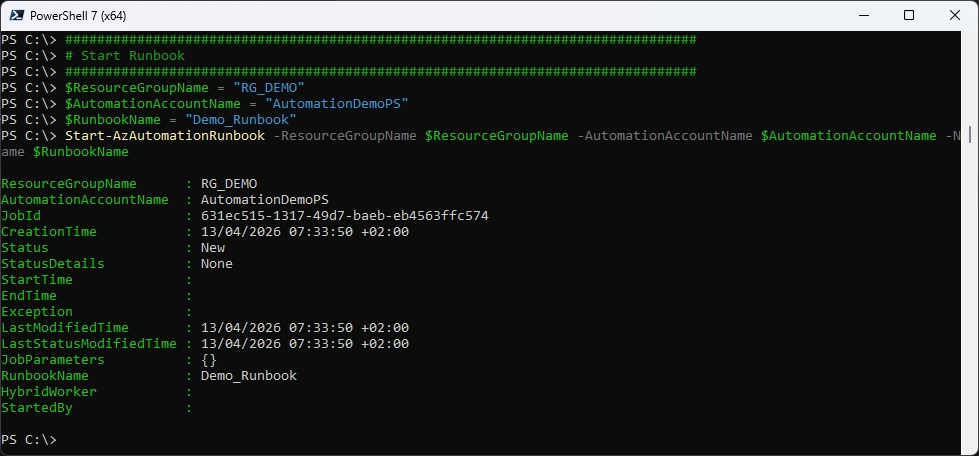This screenshot has width=979, height=456.
Task: Click the Status value "New"
Action: [213, 248]
